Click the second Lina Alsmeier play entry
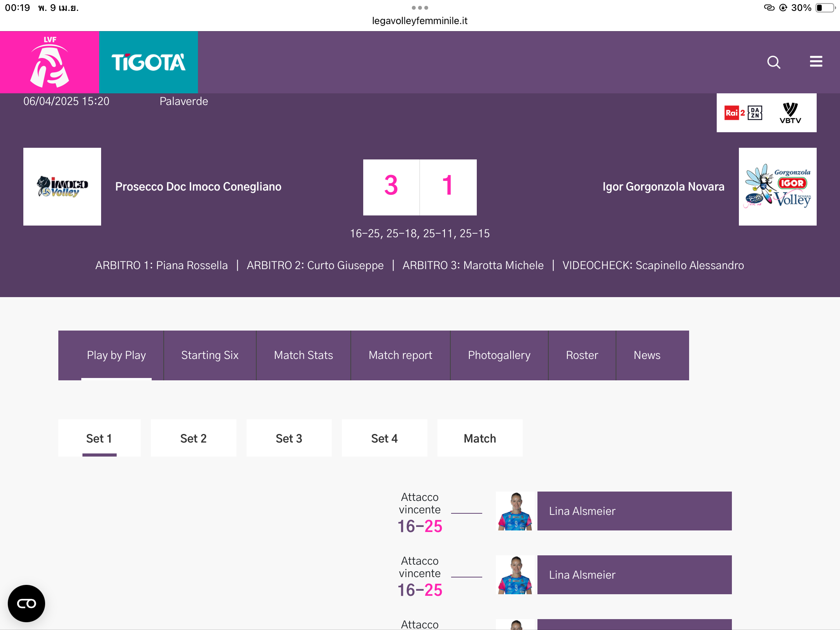 pyautogui.click(x=635, y=575)
